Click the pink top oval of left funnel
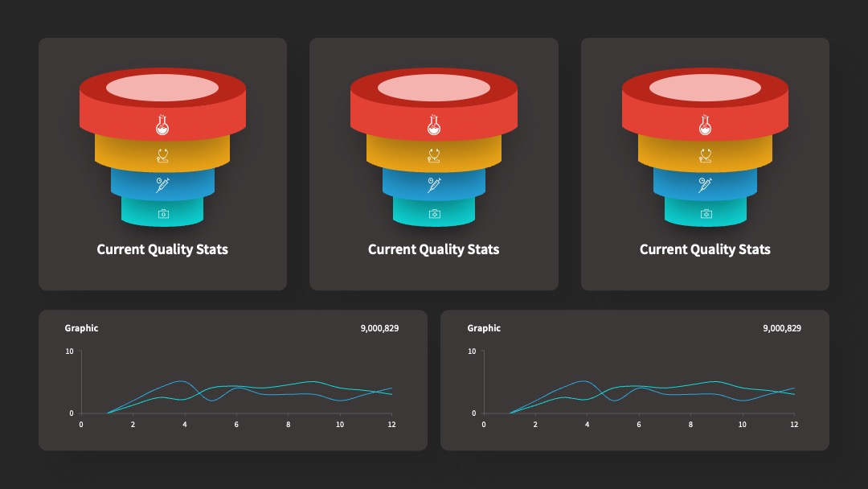This screenshot has height=489, width=868. click(162, 88)
